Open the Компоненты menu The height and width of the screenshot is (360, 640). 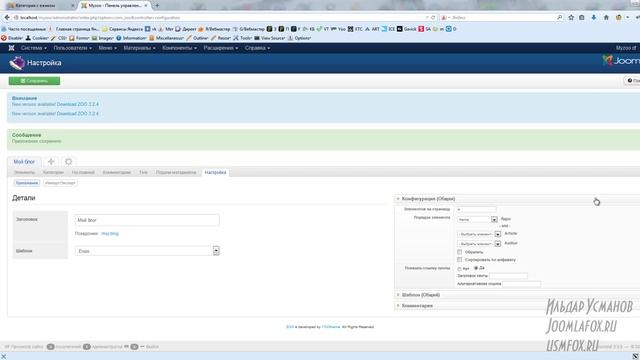179,48
